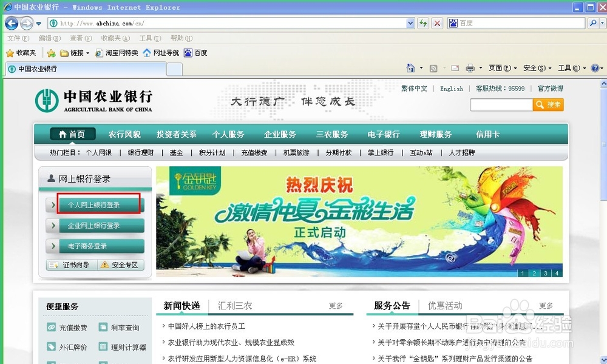Open the 编辑(E) menu

pos(50,38)
